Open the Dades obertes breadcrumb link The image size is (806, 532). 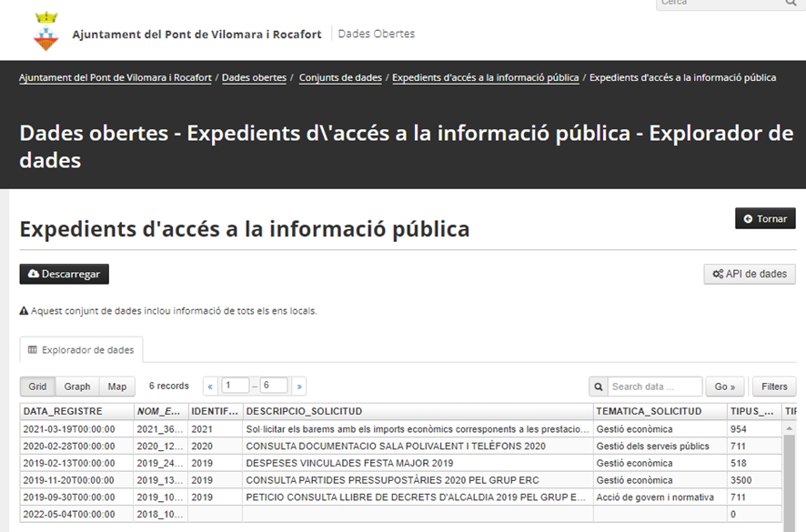254,78
